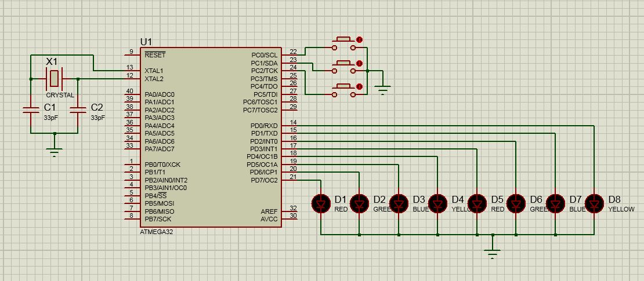Image resolution: width=644 pixels, height=281 pixels.
Task: Select capacitor C1 symbol
Action: point(30,110)
